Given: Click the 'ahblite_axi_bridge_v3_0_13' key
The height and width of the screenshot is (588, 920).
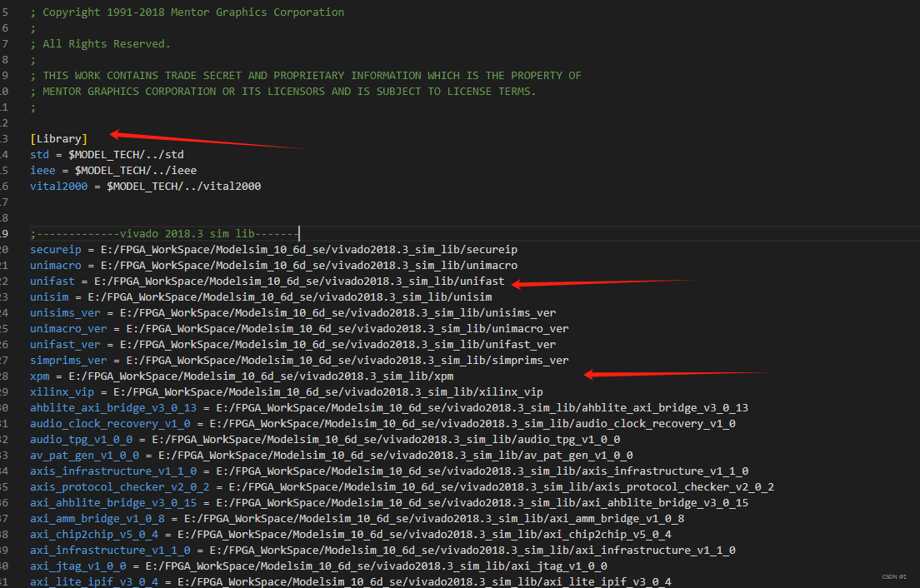Looking at the screenshot, I should point(113,408).
